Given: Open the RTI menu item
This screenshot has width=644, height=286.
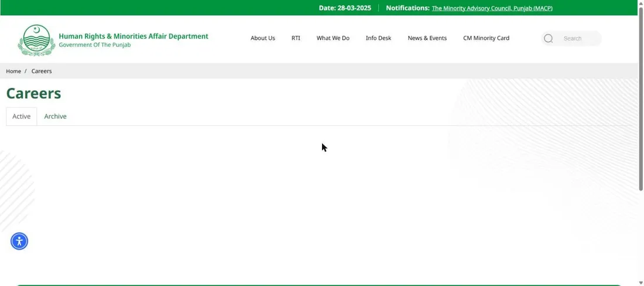Looking at the screenshot, I should pyautogui.click(x=296, y=38).
